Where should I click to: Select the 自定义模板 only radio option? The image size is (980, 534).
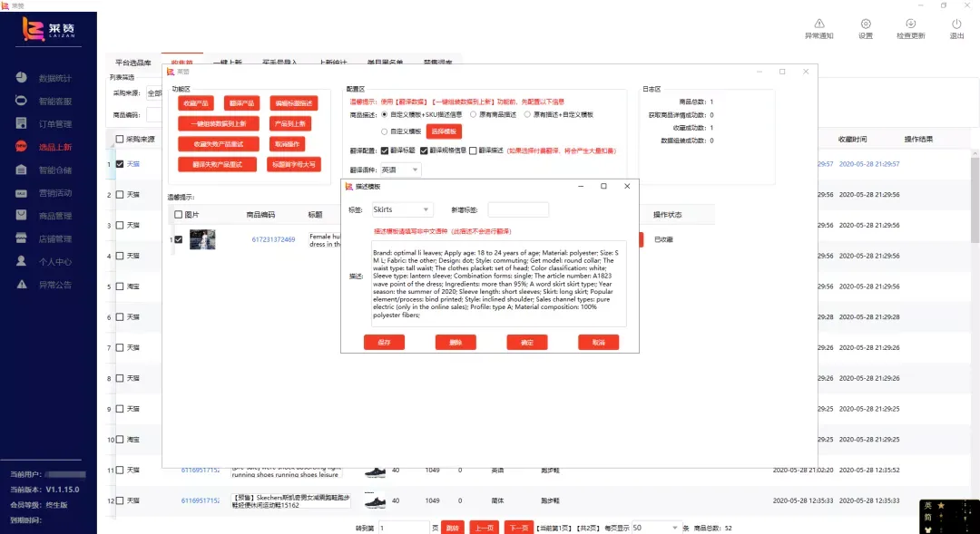385,131
